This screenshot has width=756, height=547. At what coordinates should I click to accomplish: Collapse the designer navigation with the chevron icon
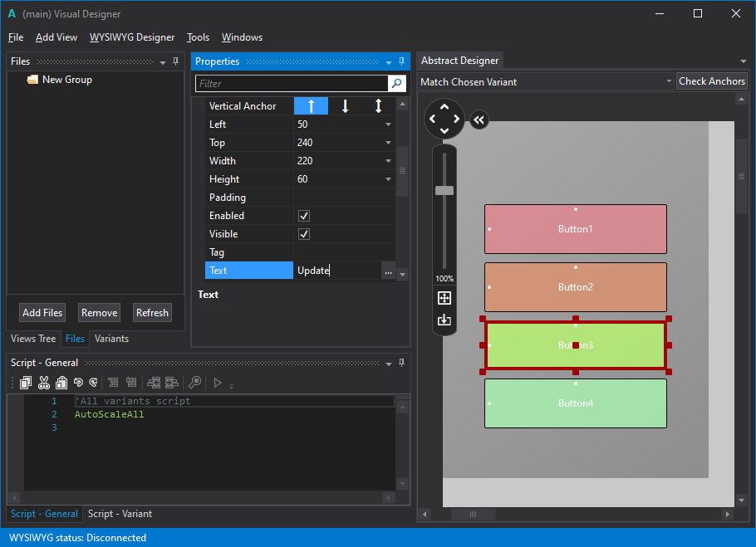pos(479,120)
